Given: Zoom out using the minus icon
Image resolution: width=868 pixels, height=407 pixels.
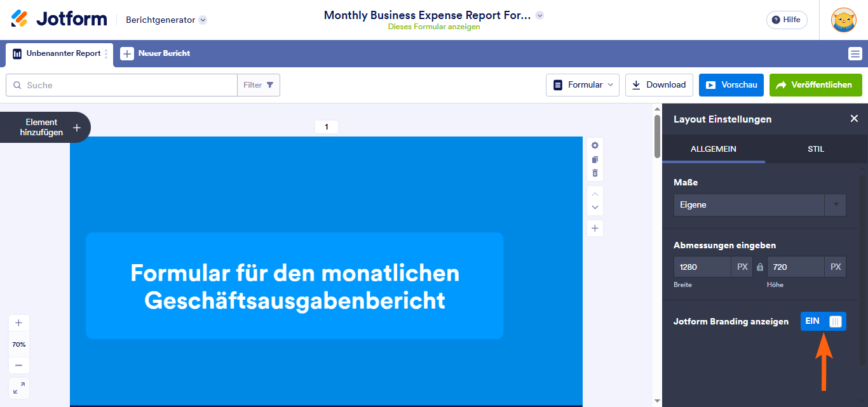Looking at the screenshot, I should (18, 364).
